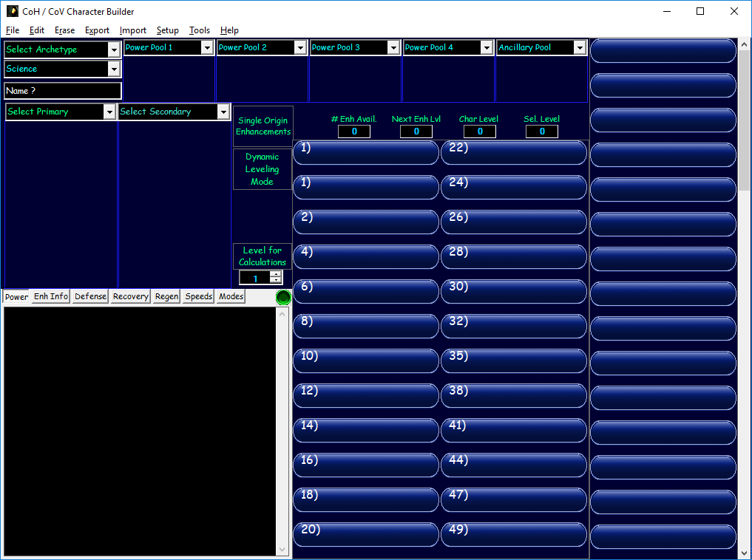The width and height of the screenshot is (752, 560).
Task: Open the Import menu
Action: (x=133, y=30)
